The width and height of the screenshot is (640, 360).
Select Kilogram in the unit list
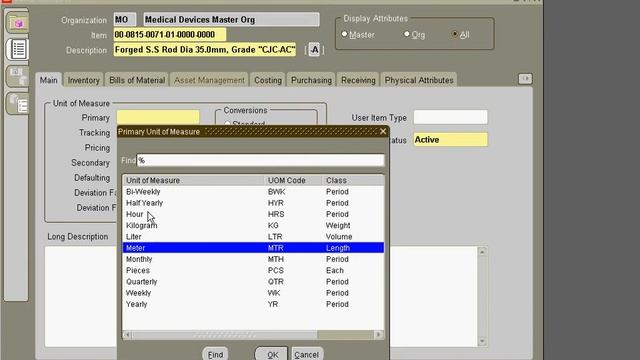[x=253, y=225]
